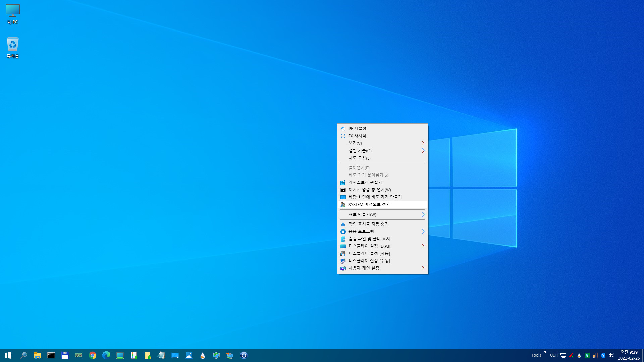
Task: Open the speaker volume tray icon
Action: tap(611, 355)
